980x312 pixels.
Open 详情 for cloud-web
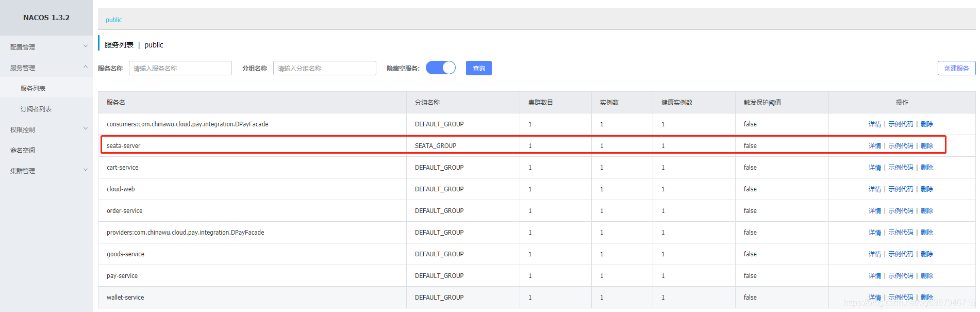(874, 189)
